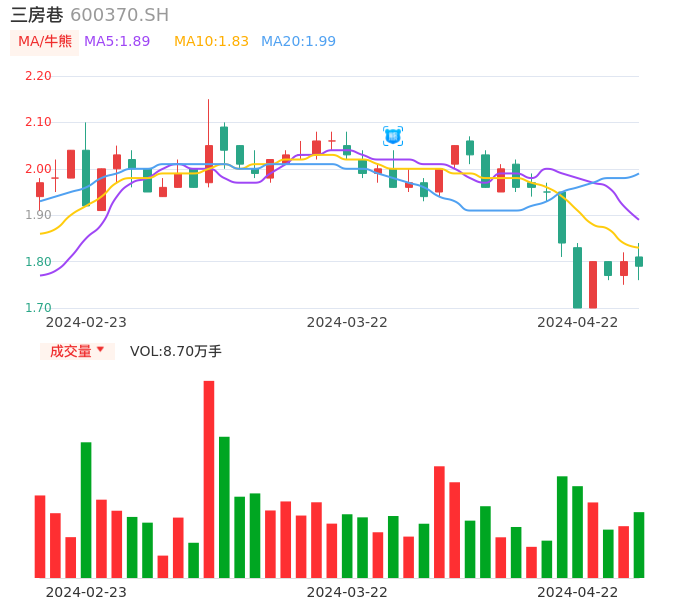This screenshot has width=686, height=606.
Task: Click the 2024-03-22 date on price axis
Action: click(347, 322)
